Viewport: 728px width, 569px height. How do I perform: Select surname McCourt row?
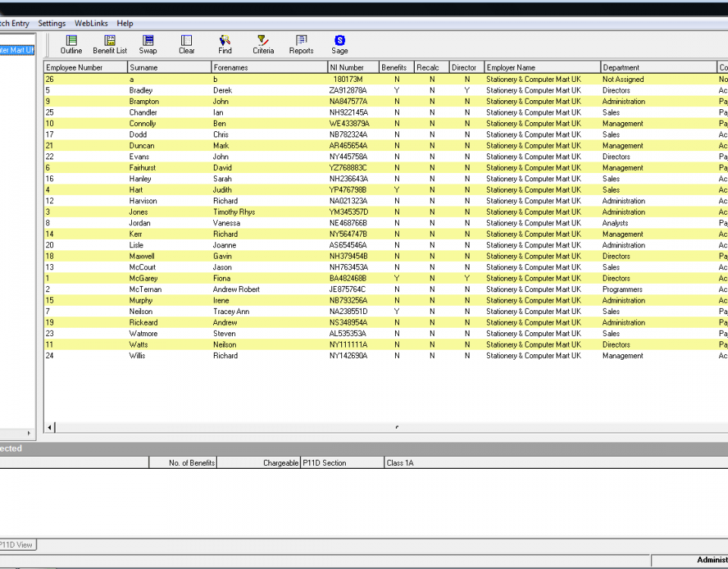[142, 268]
